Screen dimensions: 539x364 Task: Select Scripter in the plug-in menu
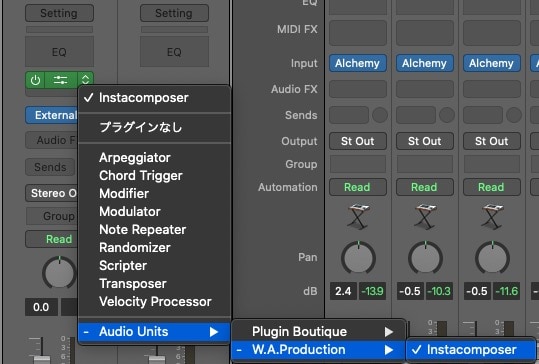click(x=154, y=265)
